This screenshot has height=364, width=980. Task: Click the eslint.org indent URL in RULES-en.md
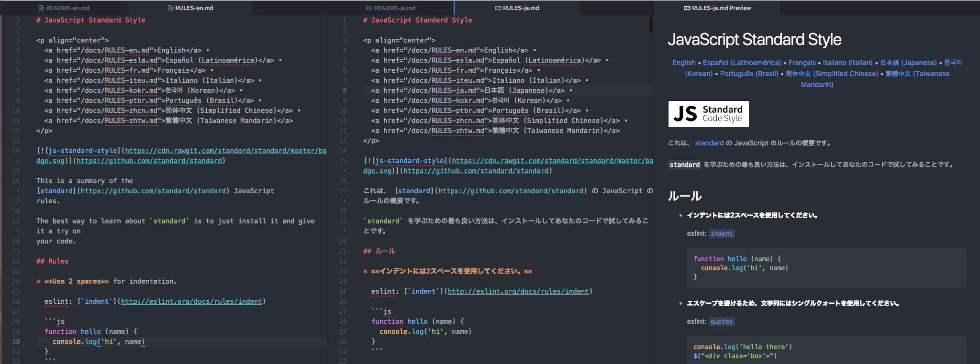(x=191, y=301)
